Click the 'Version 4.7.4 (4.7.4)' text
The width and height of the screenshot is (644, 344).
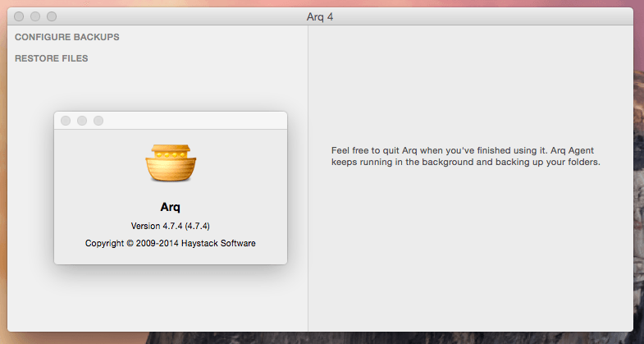pyautogui.click(x=171, y=226)
